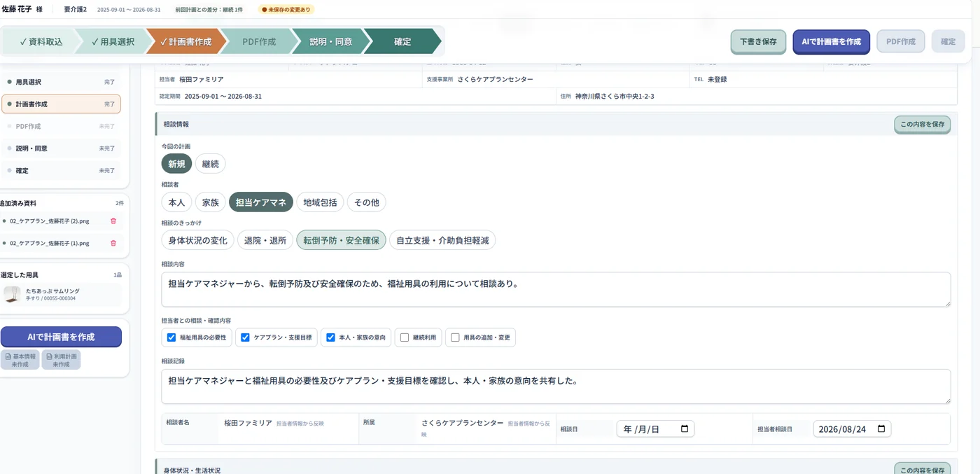Open PDF作成 in the sidebar list
The height and width of the screenshot is (474, 980).
61,127
